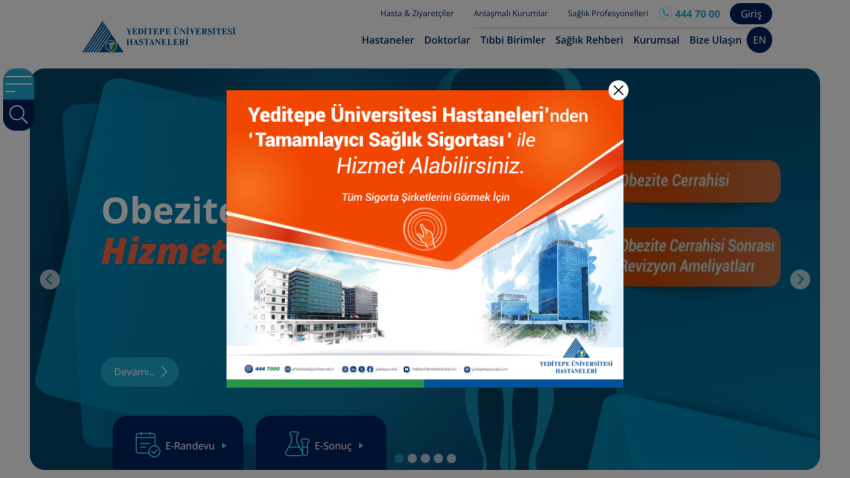Open the Bize Ulaşın menu
Screen dimensions: 850x478
tap(715, 40)
